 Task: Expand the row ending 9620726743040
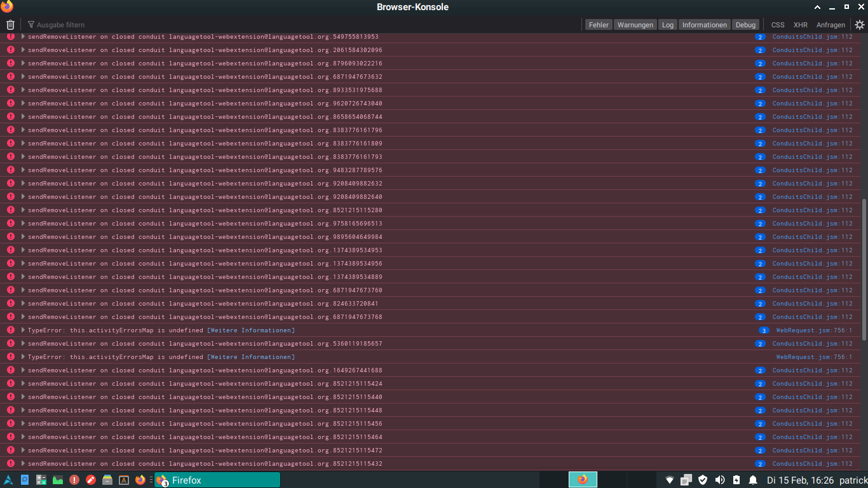coord(23,104)
